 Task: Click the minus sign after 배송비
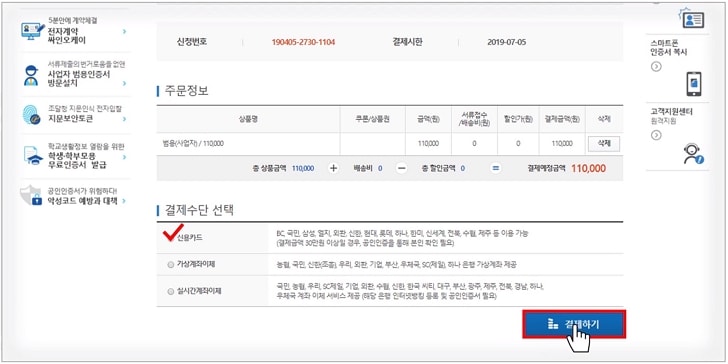(401, 168)
